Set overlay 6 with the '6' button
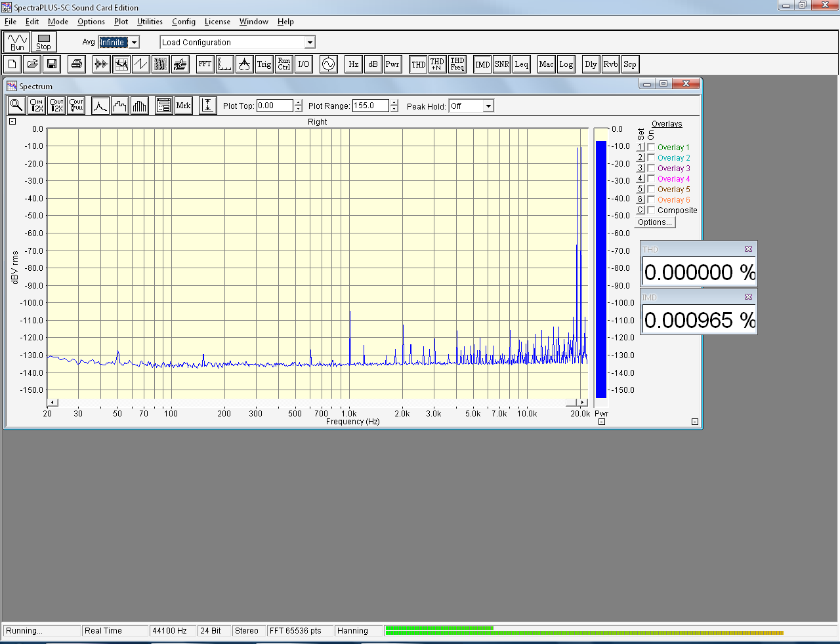This screenshot has height=644, width=840. point(640,200)
